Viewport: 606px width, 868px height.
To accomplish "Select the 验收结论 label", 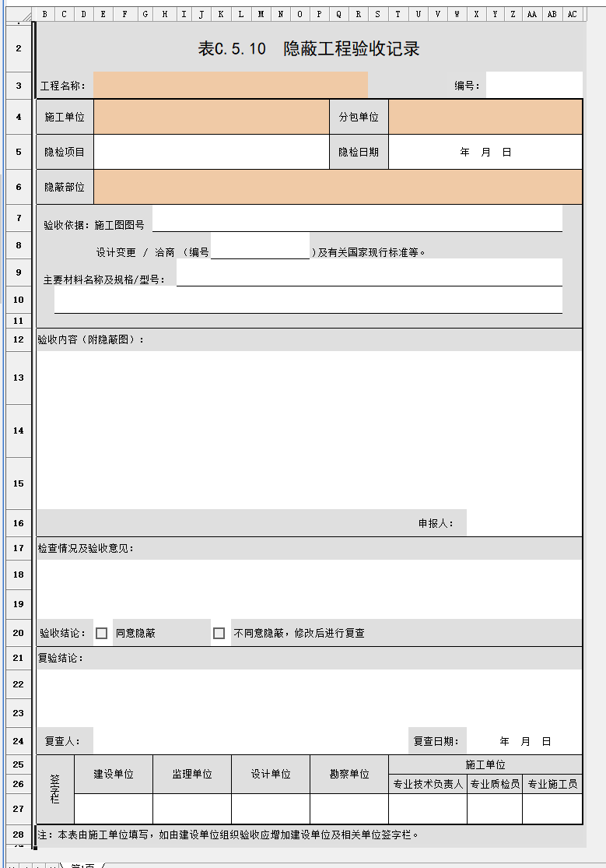I will pos(62,633).
